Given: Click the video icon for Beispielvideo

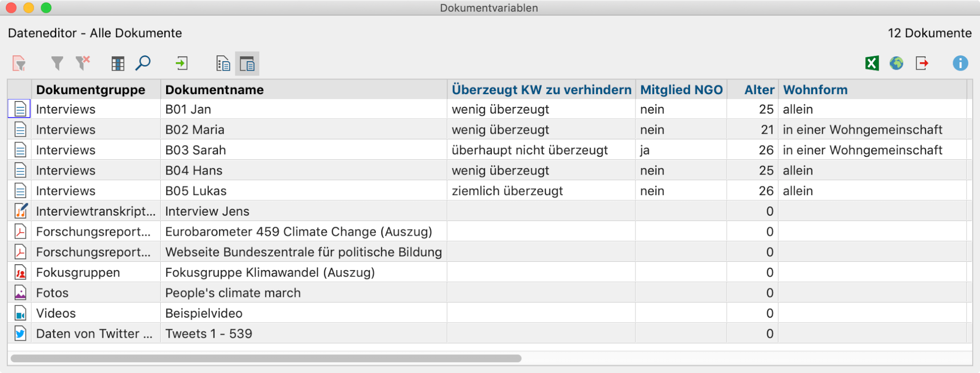Looking at the screenshot, I should [x=20, y=313].
